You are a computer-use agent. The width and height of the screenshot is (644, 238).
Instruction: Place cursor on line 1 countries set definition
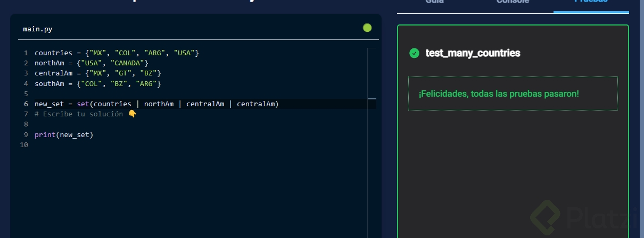tap(117, 53)
